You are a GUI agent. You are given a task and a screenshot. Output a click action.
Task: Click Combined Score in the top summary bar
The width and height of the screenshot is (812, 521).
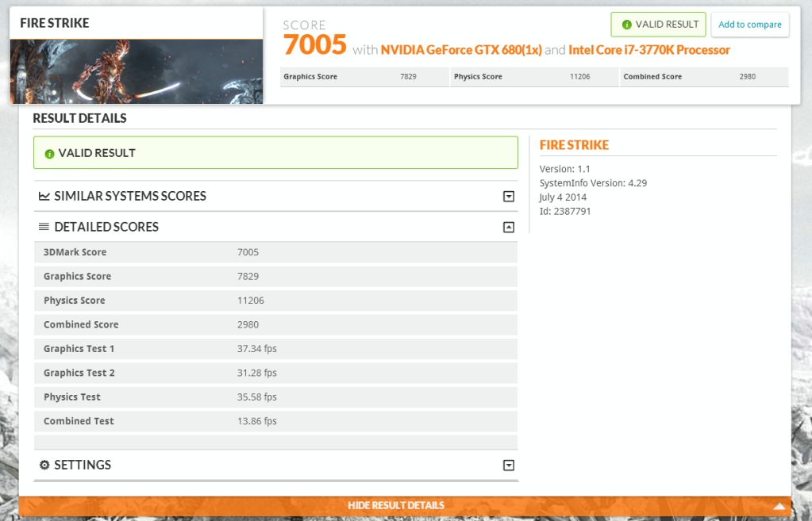(652, 77)
